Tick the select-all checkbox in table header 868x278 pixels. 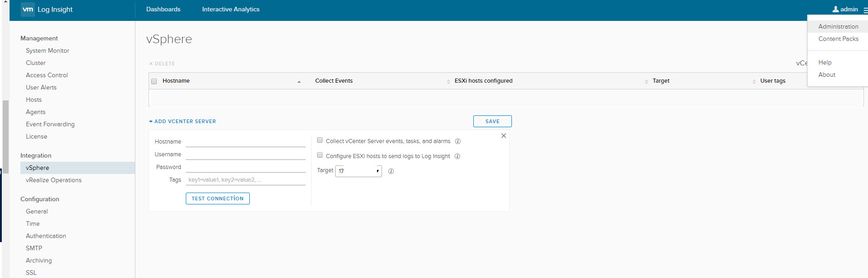point(154,81)
